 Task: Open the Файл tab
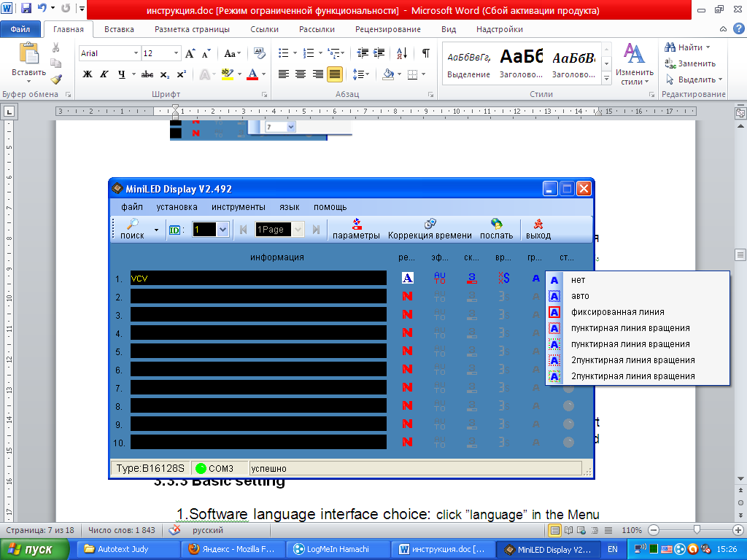coord(20,29)
